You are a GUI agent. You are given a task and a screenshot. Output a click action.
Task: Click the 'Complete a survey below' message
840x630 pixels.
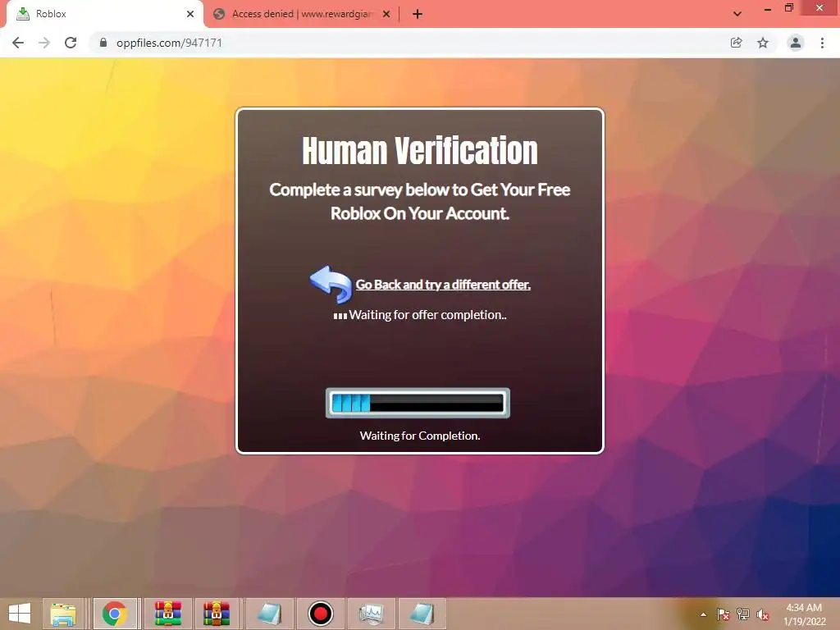click(420, 202)
